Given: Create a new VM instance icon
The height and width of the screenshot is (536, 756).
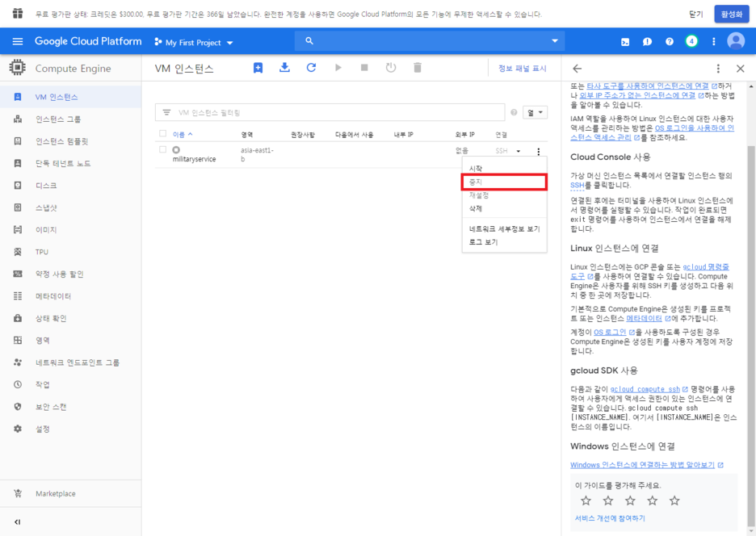Looking at the screenshot, I should (258, 68).
